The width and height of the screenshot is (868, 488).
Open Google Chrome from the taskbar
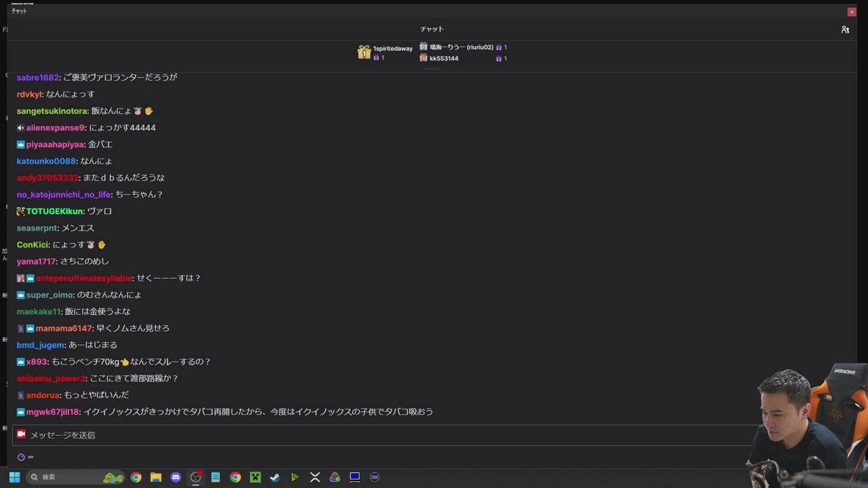(136, 477)
